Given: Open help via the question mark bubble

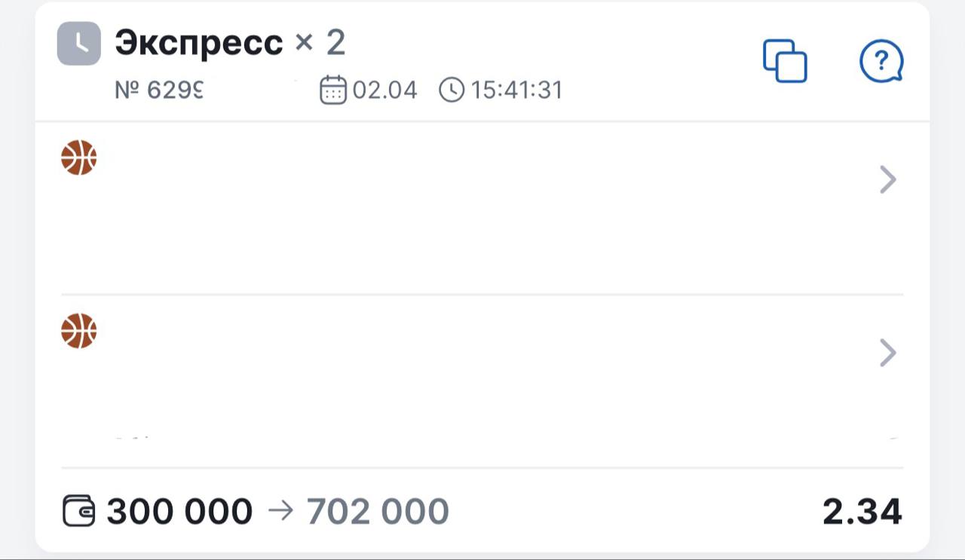Looking at the screenshot, I should (x=881, y=60).
